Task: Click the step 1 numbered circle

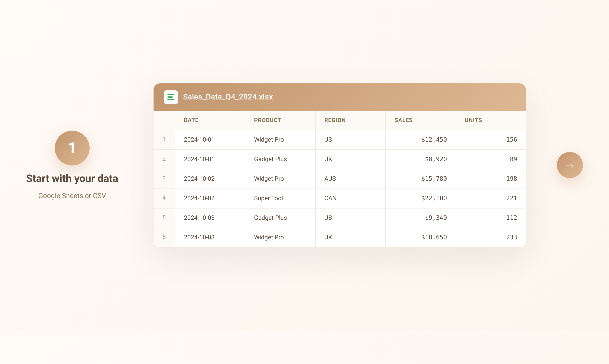Action: click(x=72, y=148)
